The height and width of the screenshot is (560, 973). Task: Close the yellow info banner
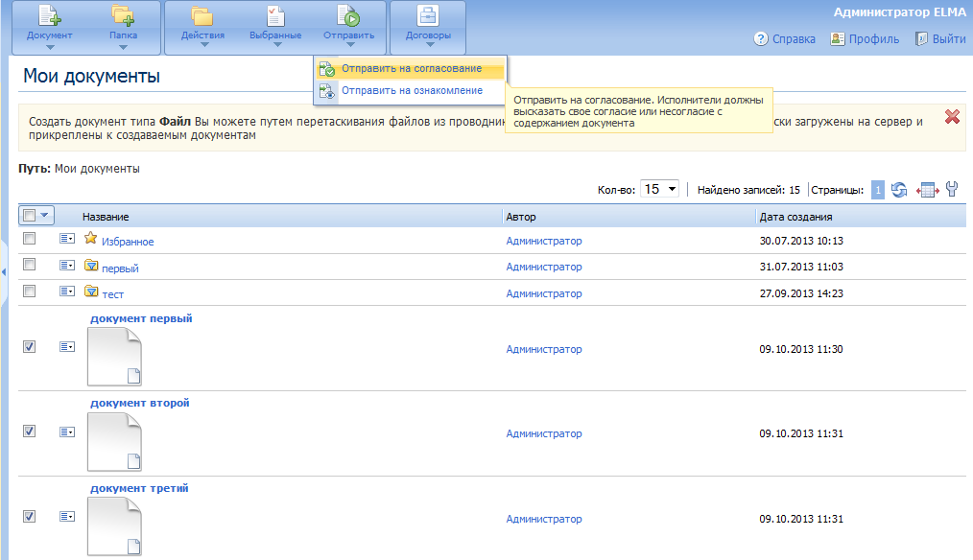[x=952, y=117]
